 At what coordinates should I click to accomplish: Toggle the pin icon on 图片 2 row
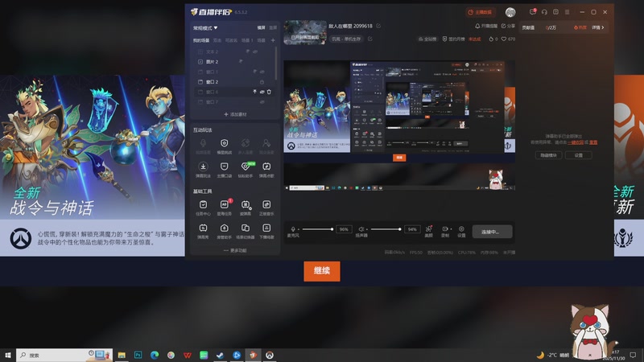pos(241,62)
